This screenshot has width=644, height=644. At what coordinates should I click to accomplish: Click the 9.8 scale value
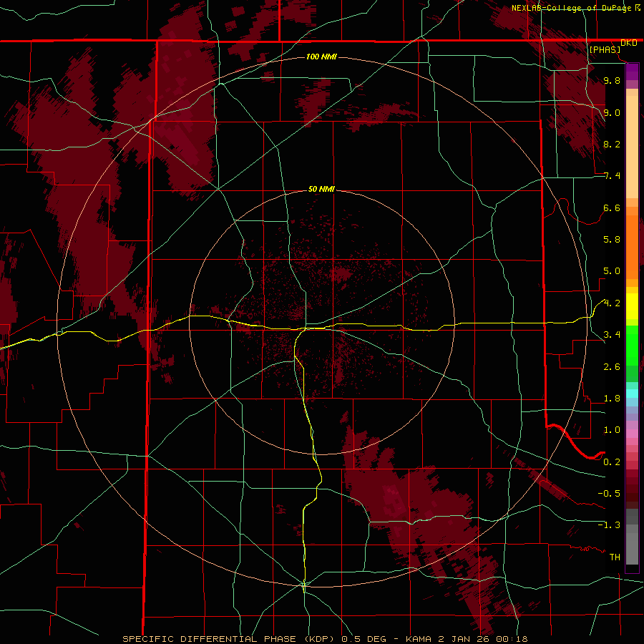pyautogui.click(x=612, y=81)
